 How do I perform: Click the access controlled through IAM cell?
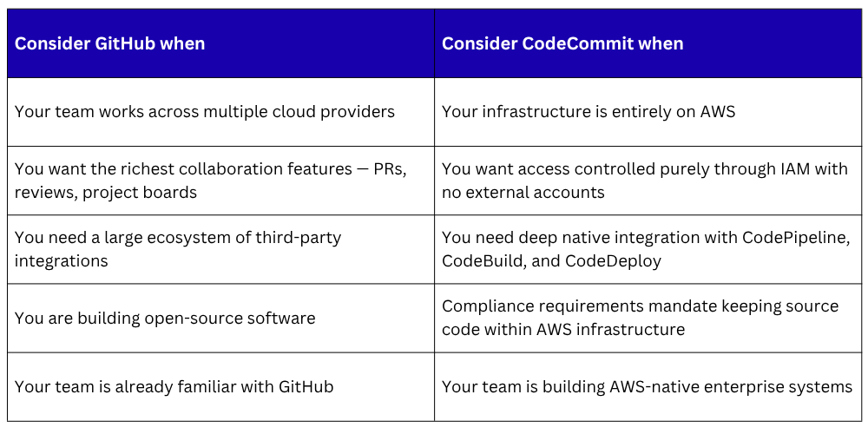pyautogui.click(x=648, y=181)
